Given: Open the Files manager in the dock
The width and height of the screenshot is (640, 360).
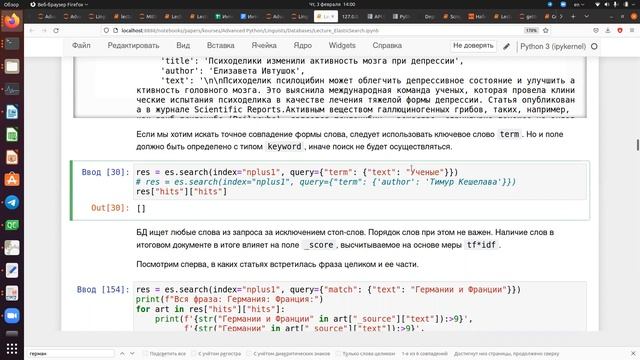Looking at the screenshot, I should click(x=12, y=66).
